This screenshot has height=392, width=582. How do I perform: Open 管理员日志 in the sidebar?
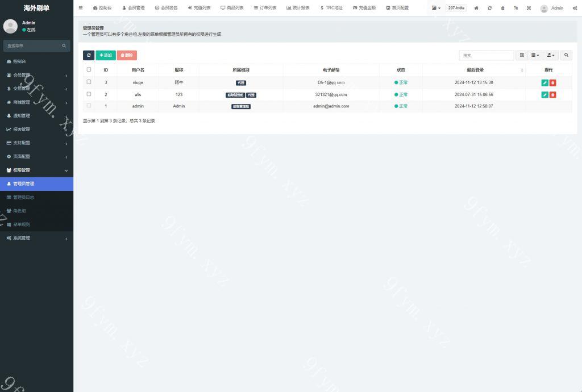point(36,197)
